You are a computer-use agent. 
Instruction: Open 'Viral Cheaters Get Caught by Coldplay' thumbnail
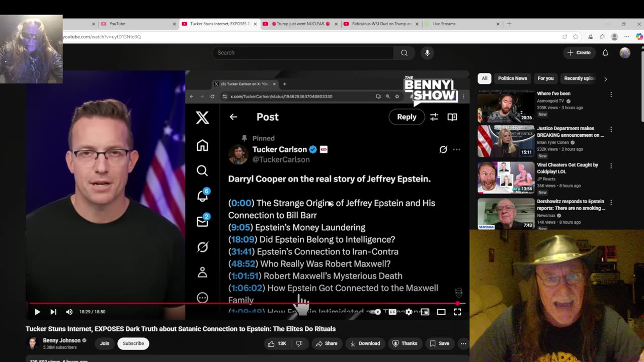(x=506, y=177)
